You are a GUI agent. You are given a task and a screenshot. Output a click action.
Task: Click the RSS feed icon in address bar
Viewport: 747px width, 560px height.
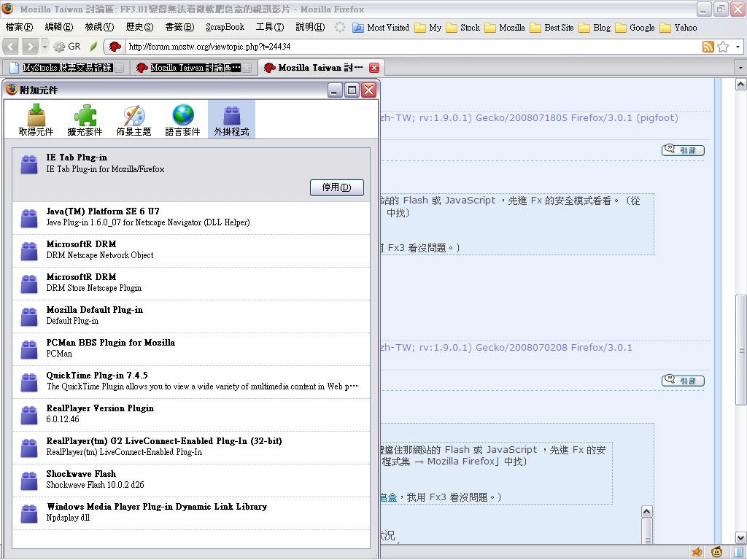tap(708, 47)
